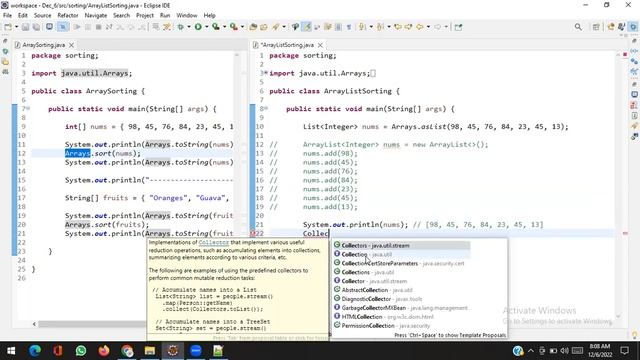This screenshot has width=640, height=360.
Task: Click the Search magnifier icon at top right
Action: 578,27
